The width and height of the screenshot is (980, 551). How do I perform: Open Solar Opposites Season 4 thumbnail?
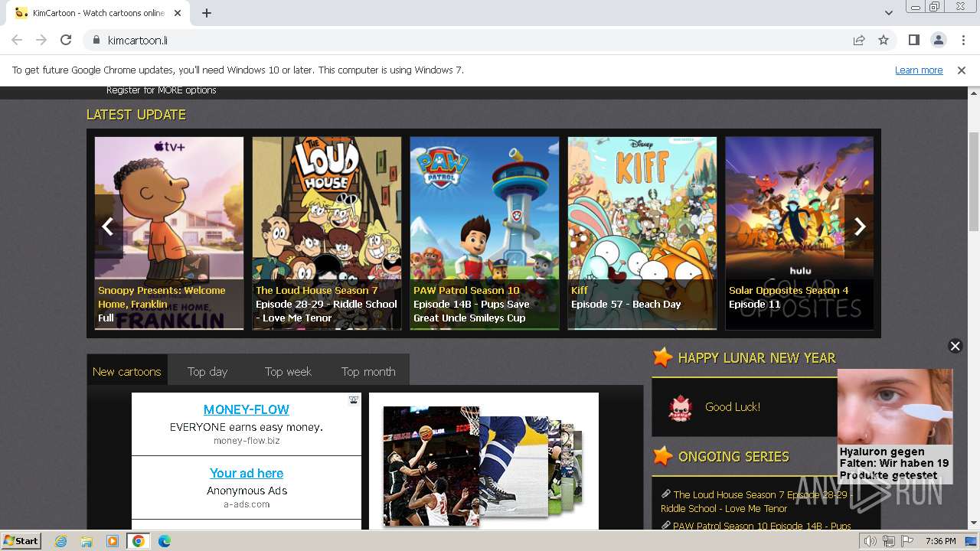click(799, 233)
